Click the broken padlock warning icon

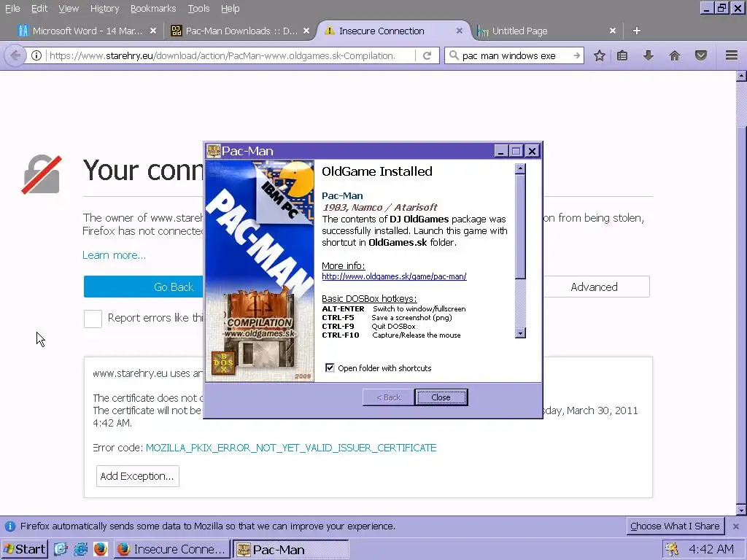(x=42, y=174)
